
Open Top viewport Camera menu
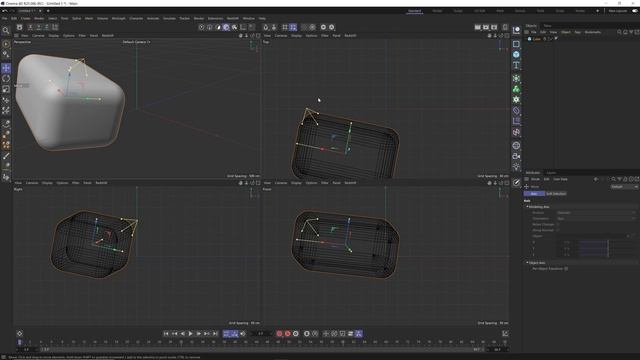(x=281, y=36)
